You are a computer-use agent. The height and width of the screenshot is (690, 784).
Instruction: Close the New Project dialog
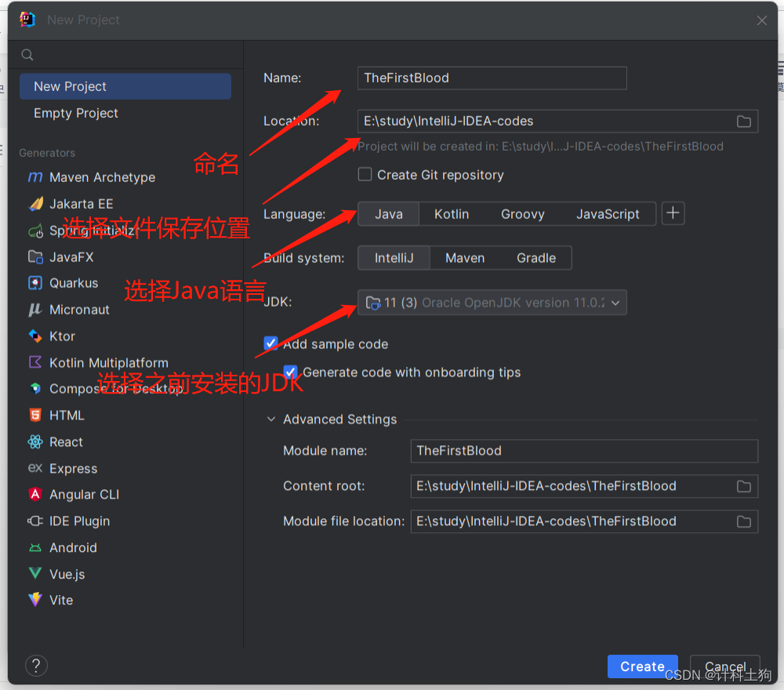[761, 20]
